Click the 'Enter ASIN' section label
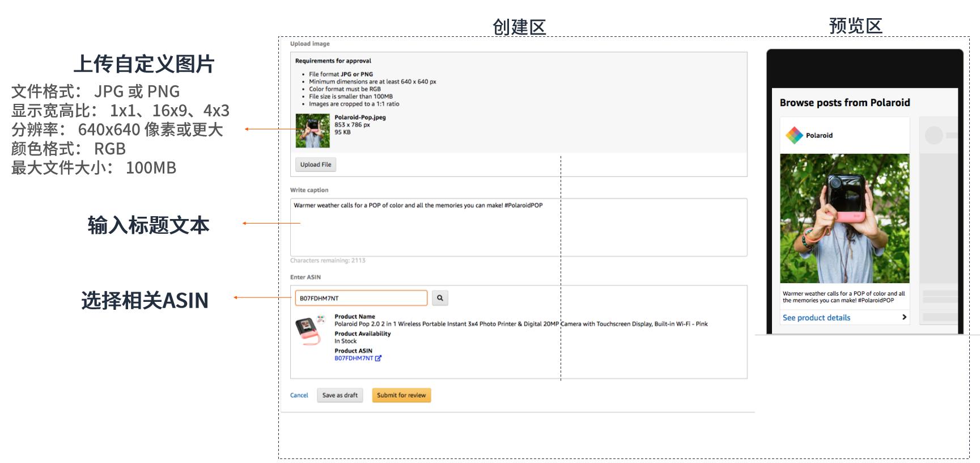 pyautogui.click(x=306, y=277)
